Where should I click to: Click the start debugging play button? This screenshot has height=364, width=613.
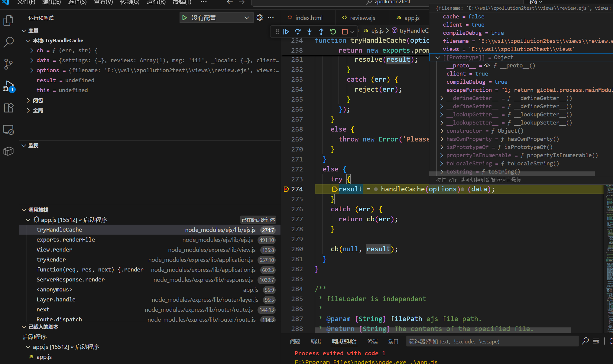coord(184,18)
